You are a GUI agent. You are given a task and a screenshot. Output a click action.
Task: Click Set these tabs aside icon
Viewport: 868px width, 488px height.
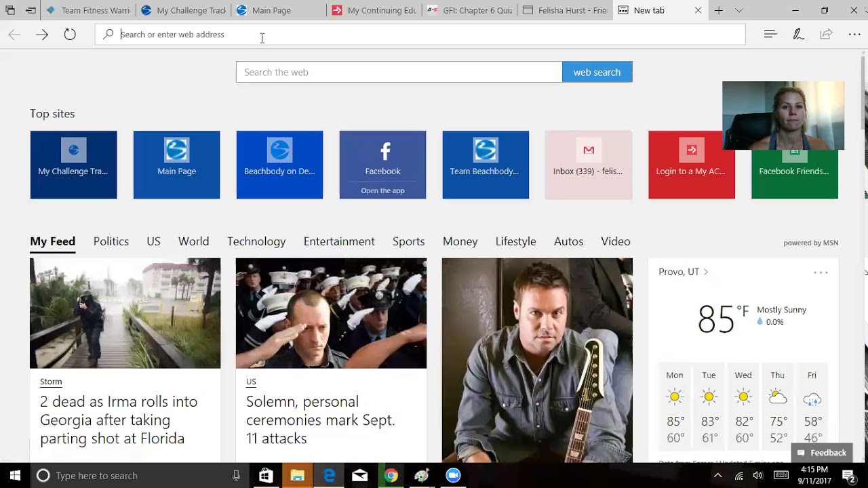(31, 10)
